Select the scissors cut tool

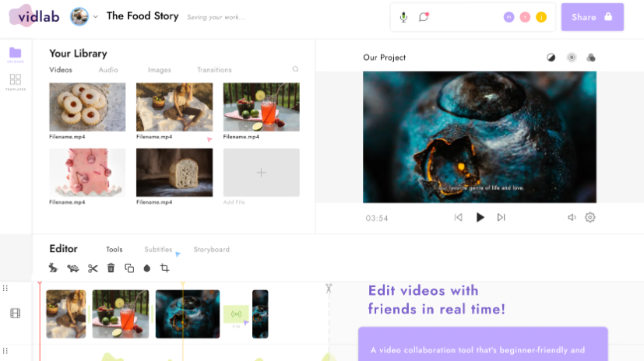pyautogui.click(x=93, y=268)
